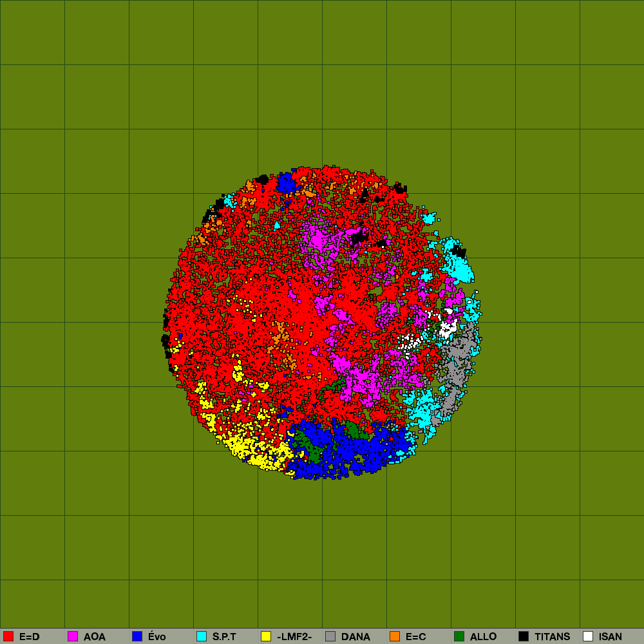Select the TITANS legend label

click(553, 637)
